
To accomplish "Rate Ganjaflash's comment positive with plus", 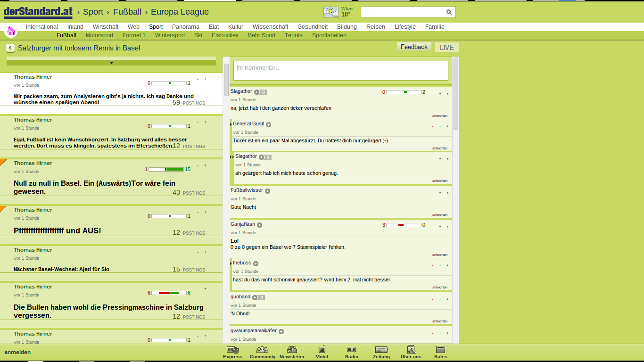I will tap(440, 227).
